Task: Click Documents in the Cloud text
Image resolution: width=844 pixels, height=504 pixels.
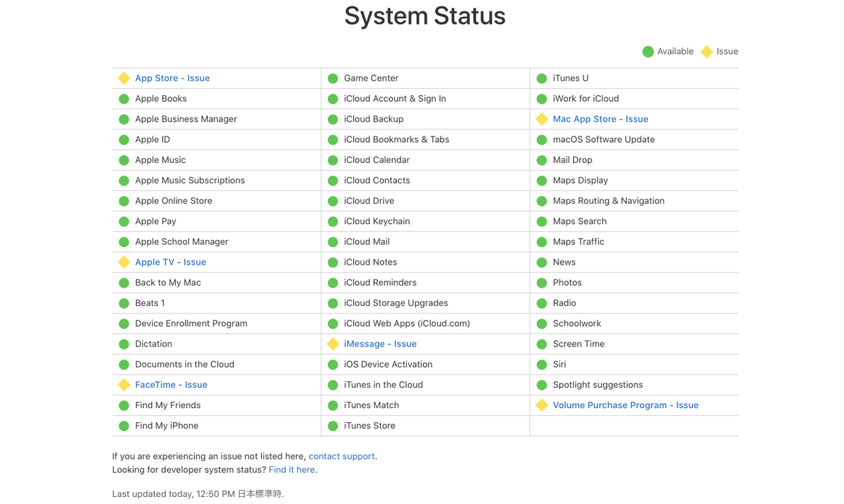Action: pyautogui.click(x=185, y=364)
